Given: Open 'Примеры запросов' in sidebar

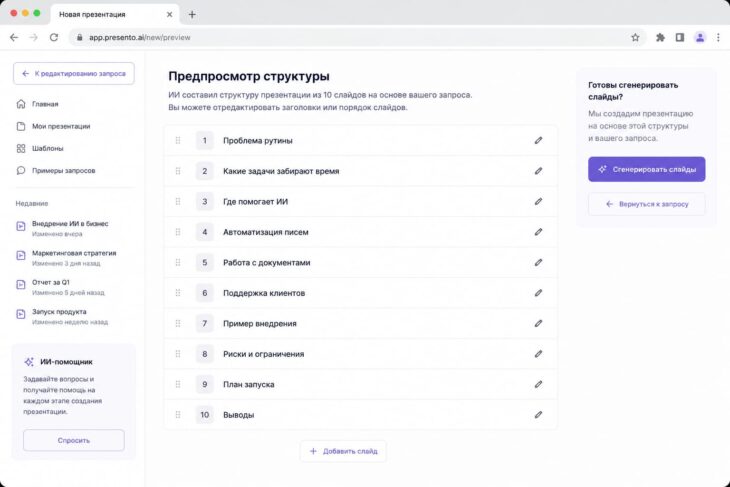Looking at the screenshot, I should point(55,170).
